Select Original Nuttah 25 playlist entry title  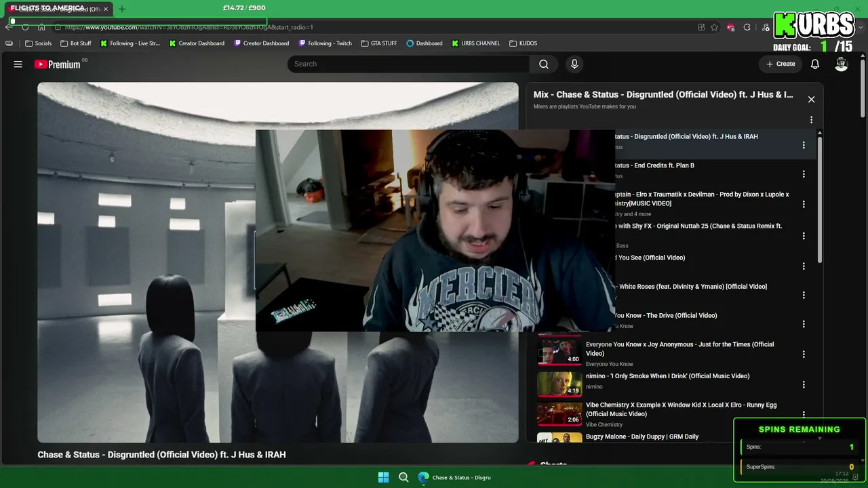pyautogui.click(x=698, y=226)
